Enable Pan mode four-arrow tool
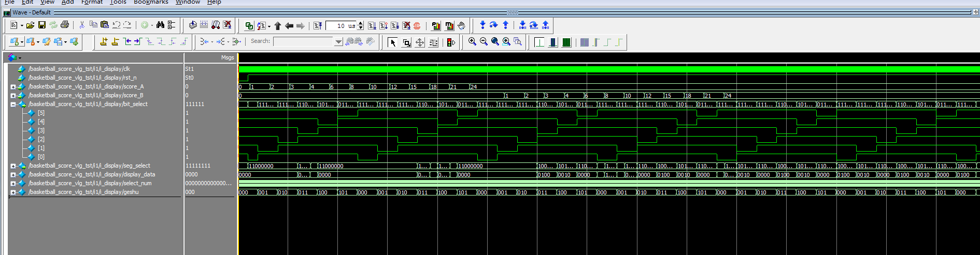This screenshot has width=980, height=255. (420, 42)
